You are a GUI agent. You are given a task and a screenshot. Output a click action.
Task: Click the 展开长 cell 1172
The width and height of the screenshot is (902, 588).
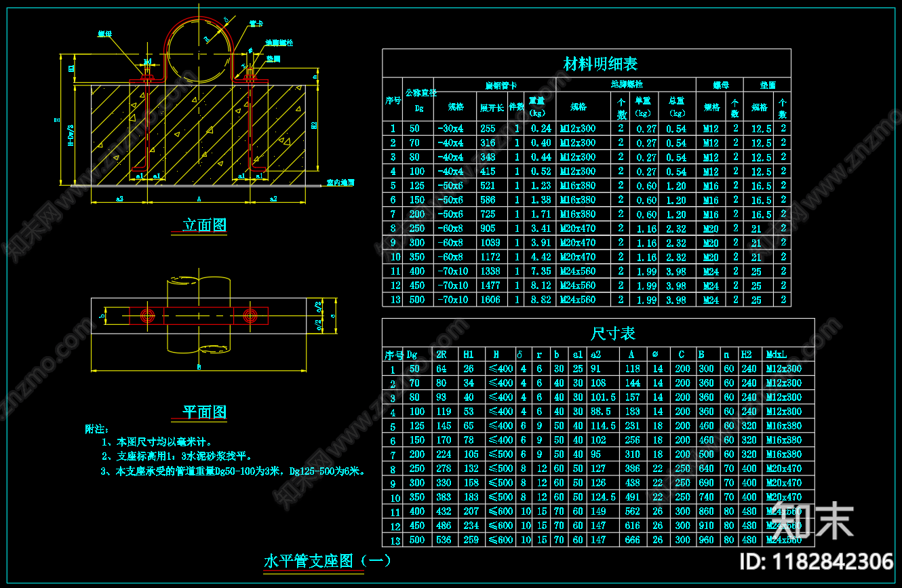click(490, 256)
